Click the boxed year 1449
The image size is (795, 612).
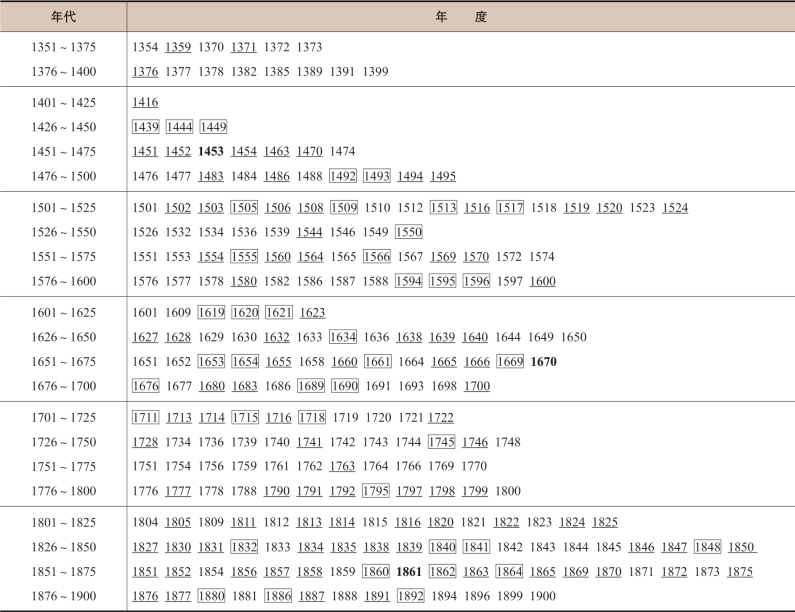(x=213, y=127)
